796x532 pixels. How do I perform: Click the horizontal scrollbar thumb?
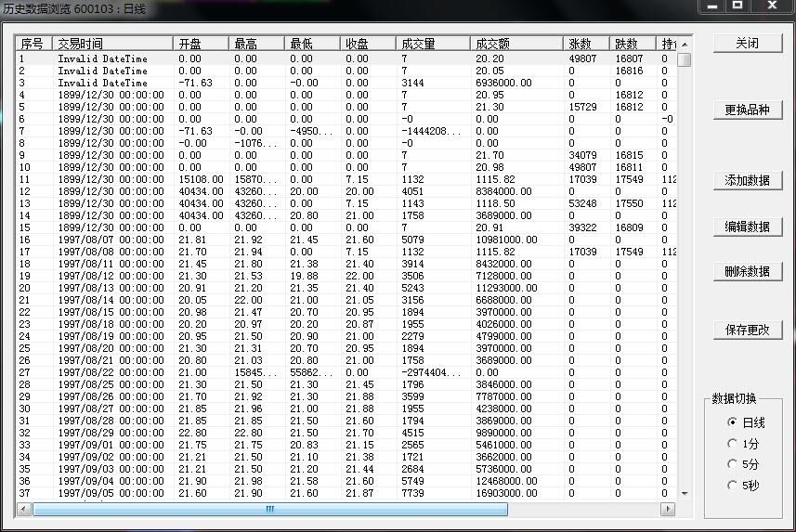click(x=270, y=509)
